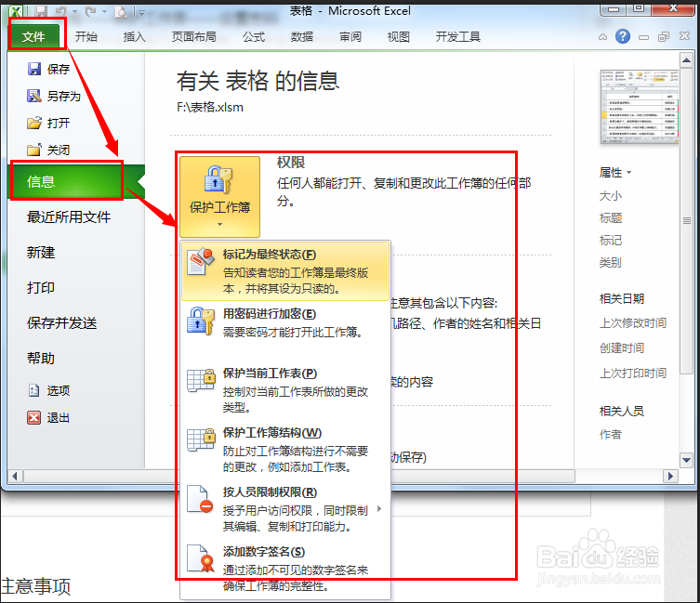Image resolution: width=700 pixels, height=603 pixels.
Task: Switch to the Data (数据) tab
Action: pyautogui.click(x=302, y=36)
